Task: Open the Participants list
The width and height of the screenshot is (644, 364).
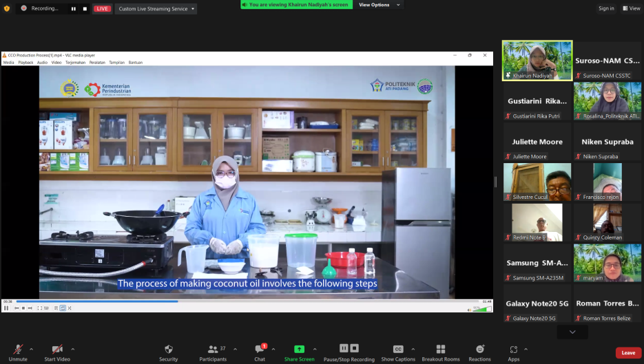Action: tap(213, 350)
